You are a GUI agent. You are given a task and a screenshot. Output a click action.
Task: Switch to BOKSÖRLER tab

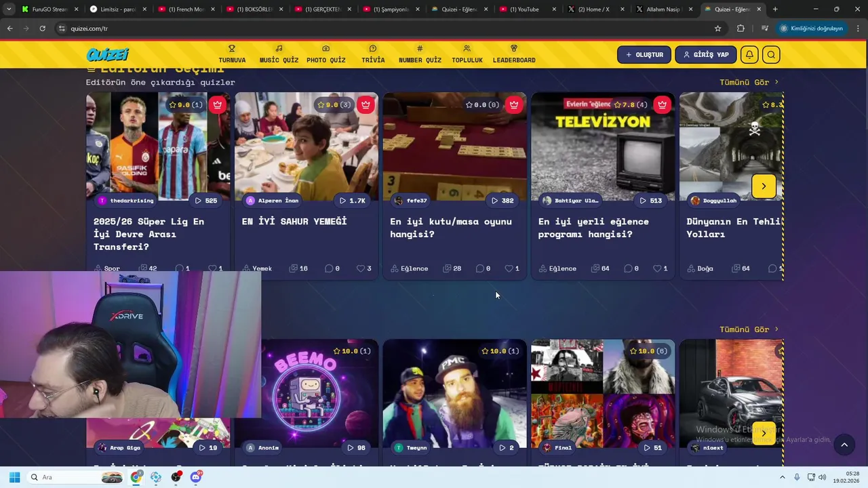pyautogui.click(x=254, y=9)
